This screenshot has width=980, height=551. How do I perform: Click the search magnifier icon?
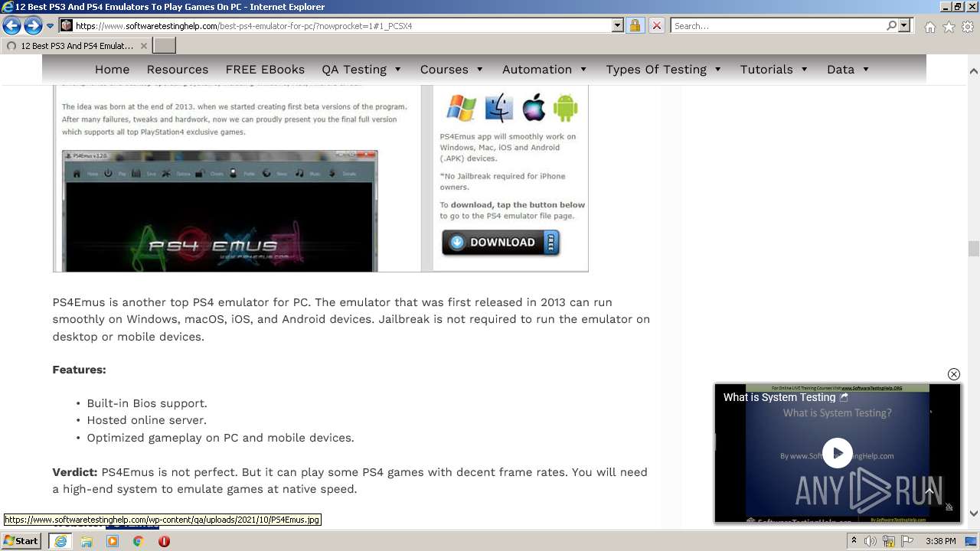[891, 25]
